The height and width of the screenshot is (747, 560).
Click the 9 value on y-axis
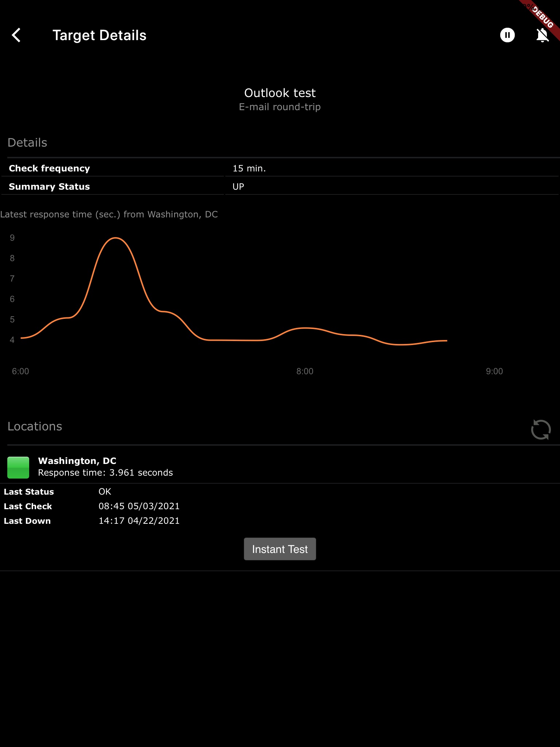pos(12,238)
